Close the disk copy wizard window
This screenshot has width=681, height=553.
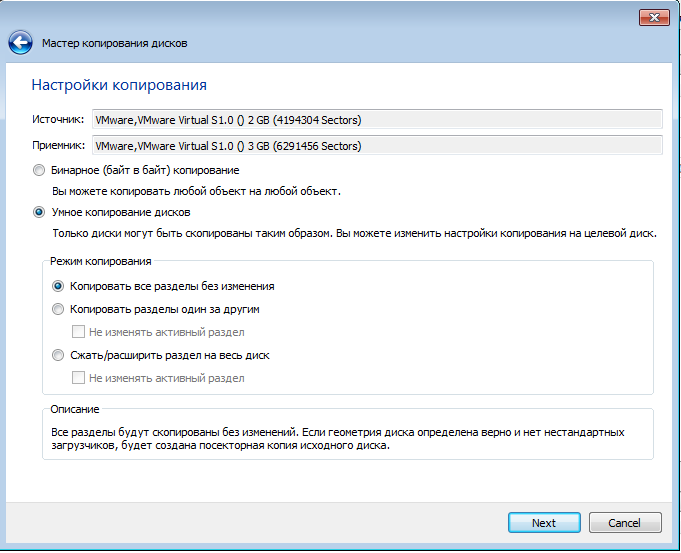point(654,17)
